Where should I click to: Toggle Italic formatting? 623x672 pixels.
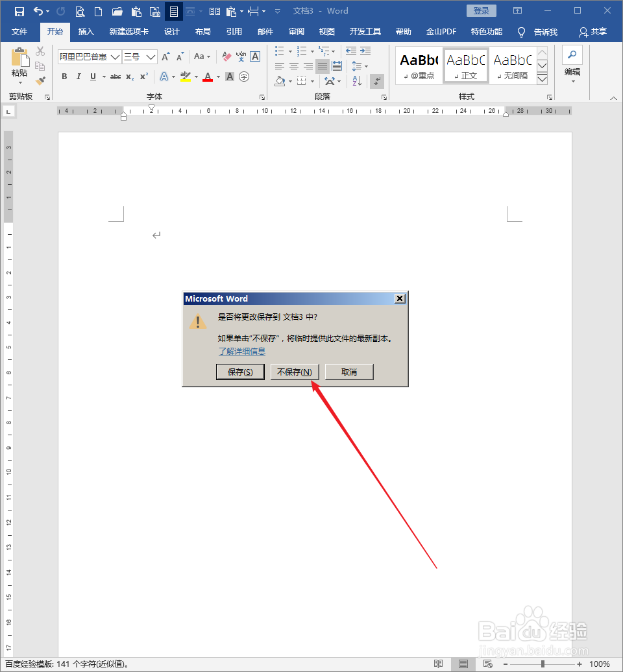(x=79, y=77)
